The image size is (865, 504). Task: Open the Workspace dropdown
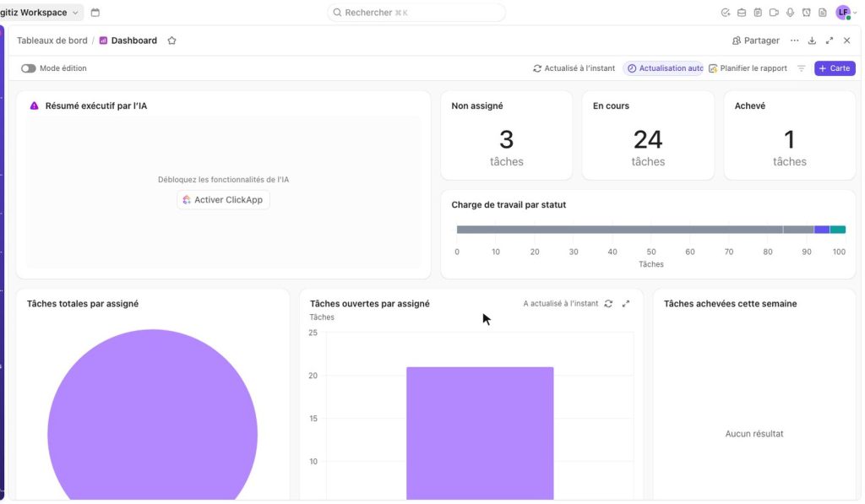(41, 12)
